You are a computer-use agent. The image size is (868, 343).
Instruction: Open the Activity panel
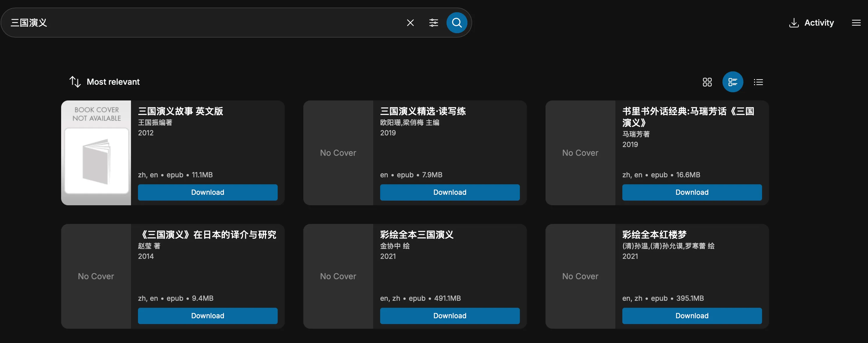point(819,23)
